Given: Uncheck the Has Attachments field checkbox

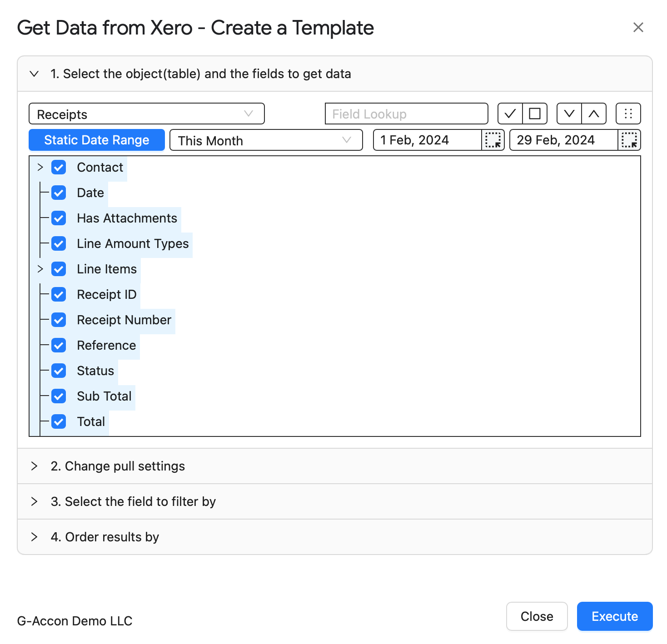Looking at the screenshot, I should coord(59,218).
